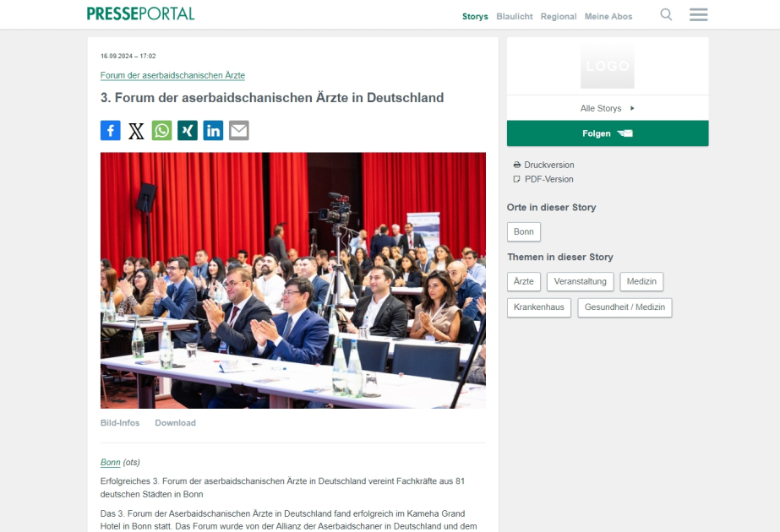Click the forum audience photo
Image resolution: width=780 pixels, height=532 pixels.
click(x=293, y=280)
